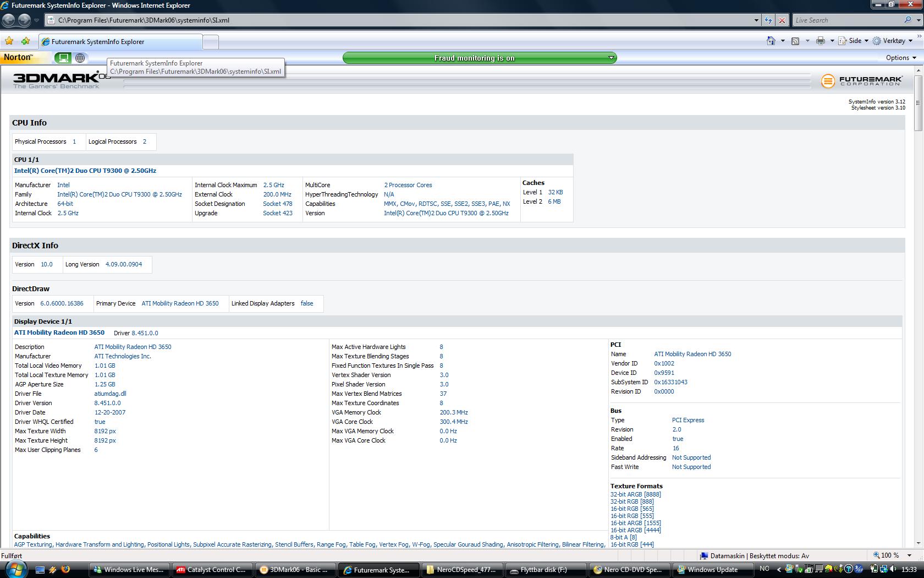Viewport: 924px width, 578px height.
Task: Click the ATI Technologies Inc. manufacturer value
Action: pyautogui.click(x=123, y=356)
